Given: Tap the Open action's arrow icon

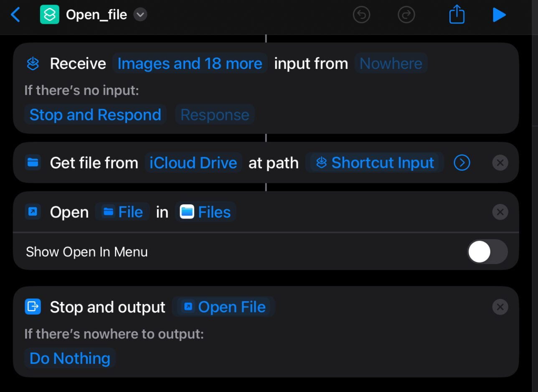Looking at the screenshot, I should click(x=33, y=212).
